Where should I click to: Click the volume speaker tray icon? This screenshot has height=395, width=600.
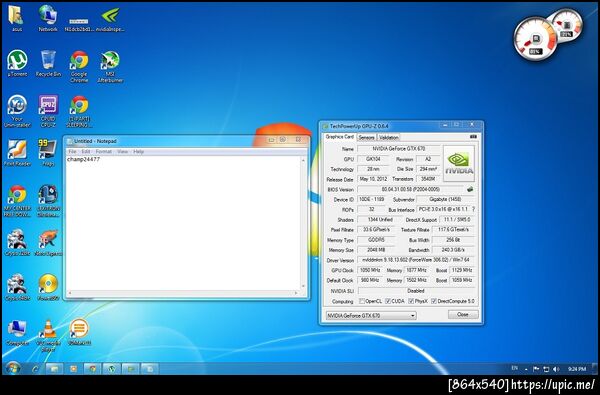556,369
